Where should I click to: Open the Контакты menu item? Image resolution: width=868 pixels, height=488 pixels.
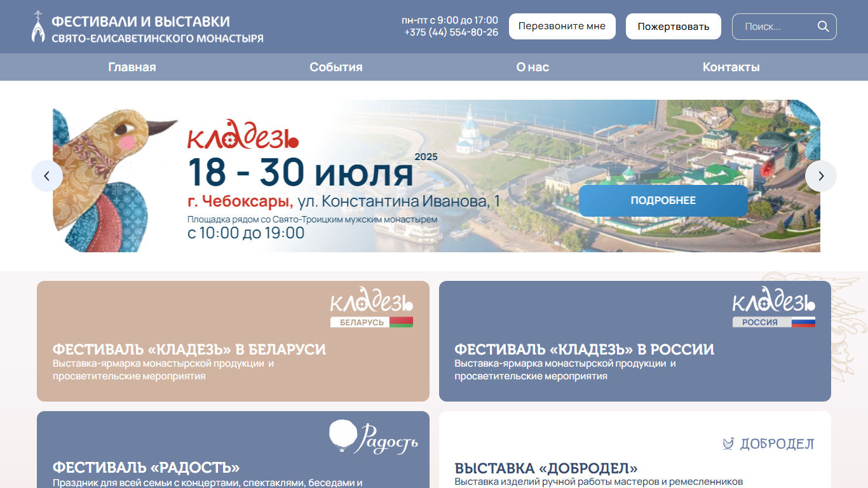tap(731, 67)
